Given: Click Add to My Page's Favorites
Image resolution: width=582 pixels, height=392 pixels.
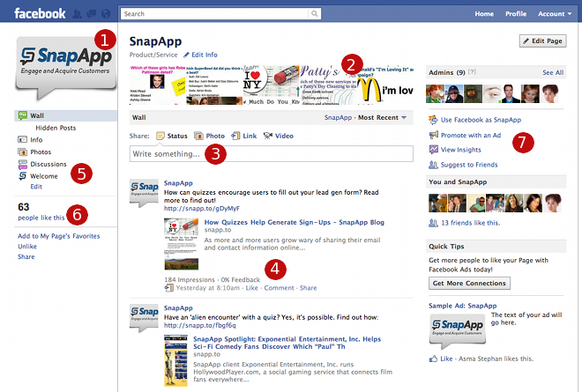Looking at the screenshot, I should (x=59, y=236).
